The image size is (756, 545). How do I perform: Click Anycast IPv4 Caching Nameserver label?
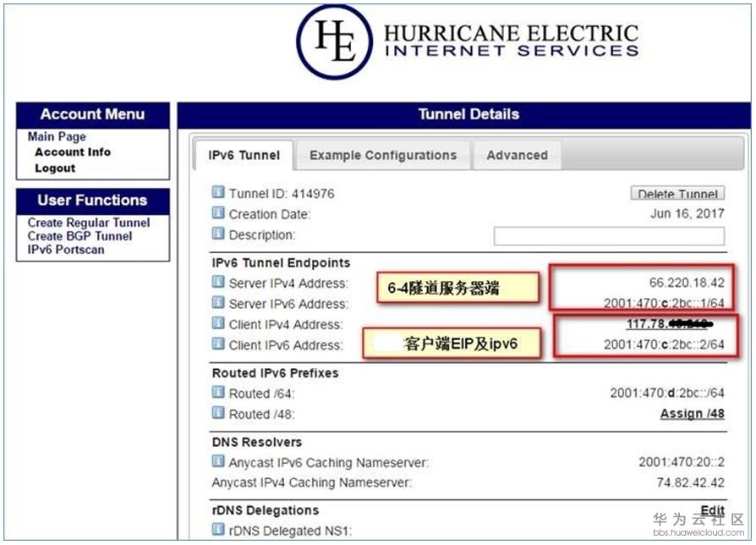click(x=311, y=482)
